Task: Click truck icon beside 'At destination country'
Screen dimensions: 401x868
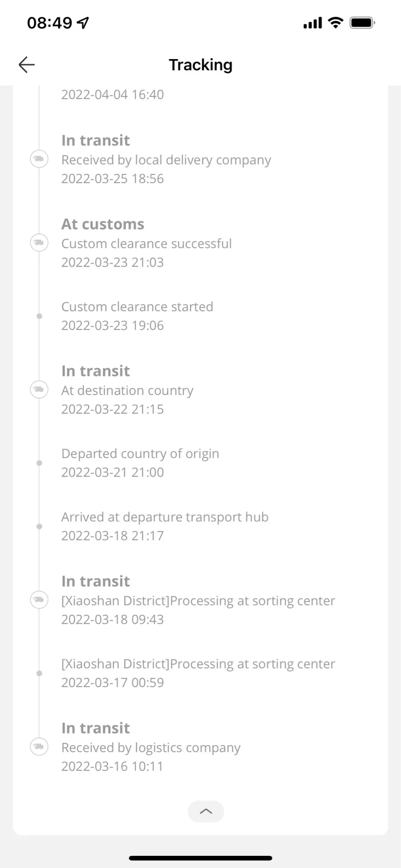Action: 39,390
